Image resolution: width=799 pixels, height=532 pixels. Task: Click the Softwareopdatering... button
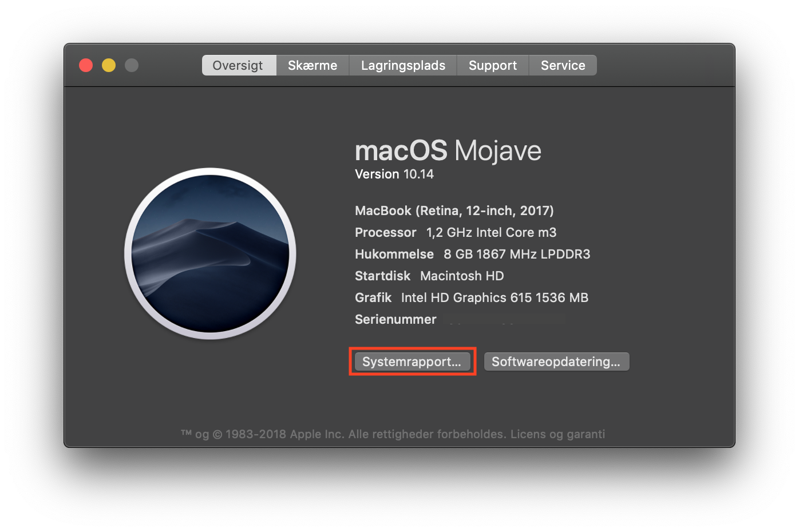click(556, 362)
